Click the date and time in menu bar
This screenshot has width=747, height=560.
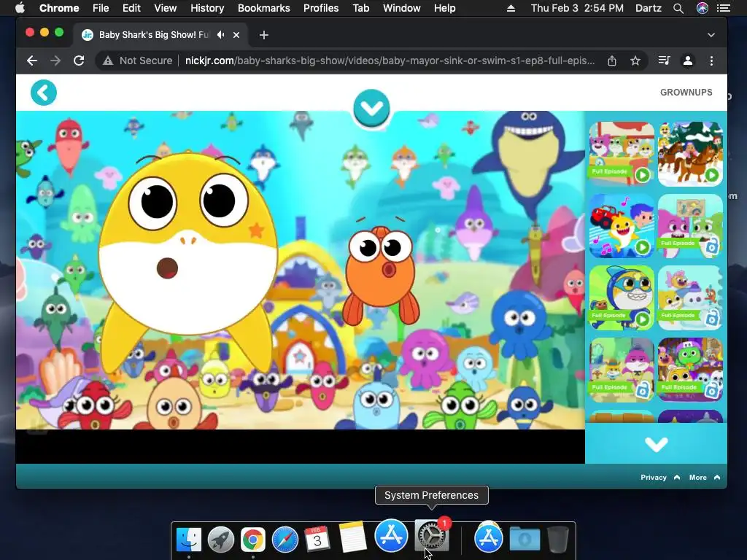click(x=577, y=8)
